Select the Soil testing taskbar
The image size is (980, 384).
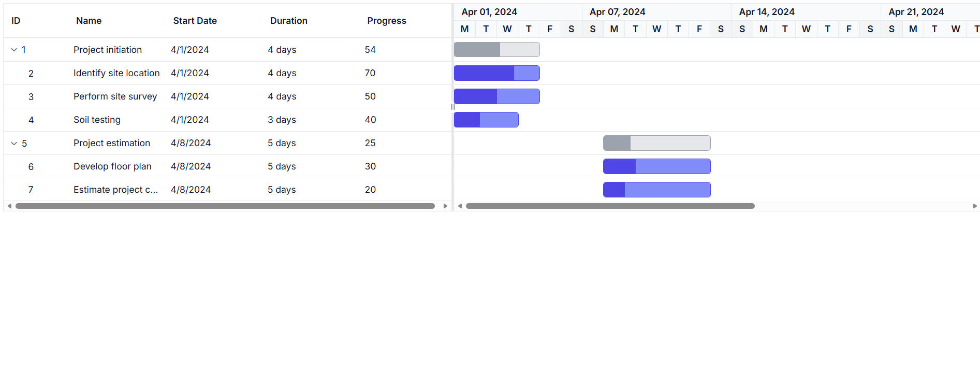pyautogui.click(x=486, y=120)
